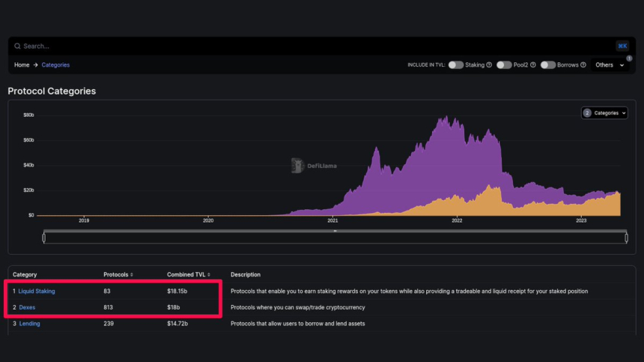Click the help icon next to Staking

pos(489,65)
